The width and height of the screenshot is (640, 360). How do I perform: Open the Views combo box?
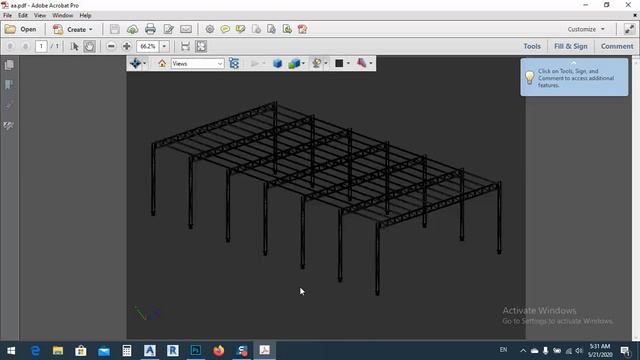[198, 64]
